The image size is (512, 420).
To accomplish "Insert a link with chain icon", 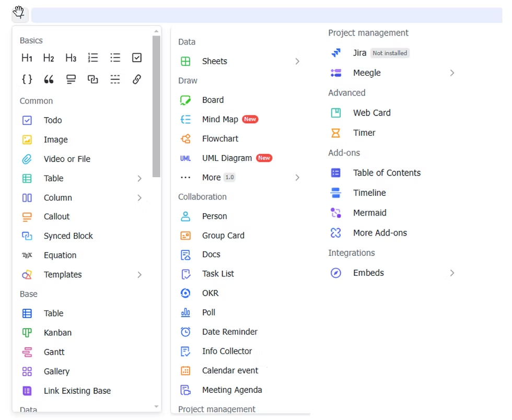I will click(x=137, y=79).
